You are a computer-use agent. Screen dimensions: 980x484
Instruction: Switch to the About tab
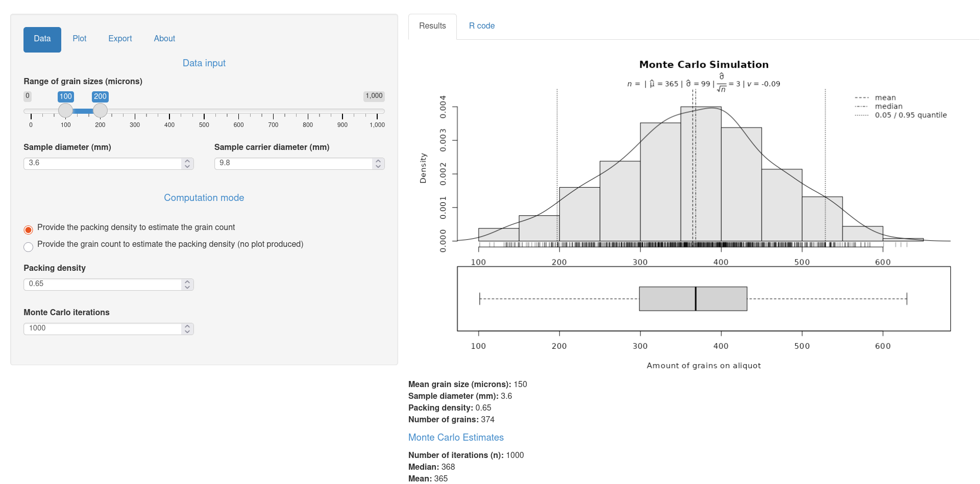pyautogui.click(x=164, y=39)
